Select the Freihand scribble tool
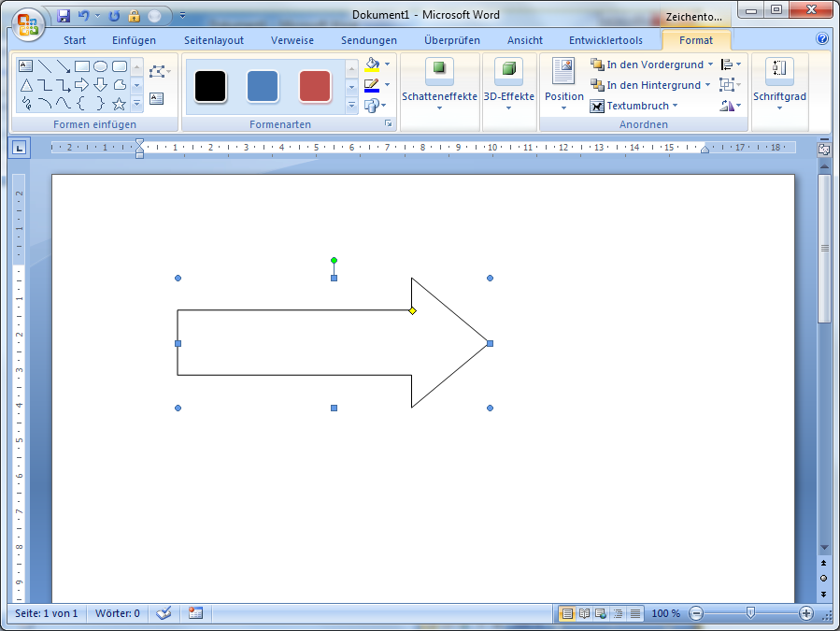 [25, 104]
